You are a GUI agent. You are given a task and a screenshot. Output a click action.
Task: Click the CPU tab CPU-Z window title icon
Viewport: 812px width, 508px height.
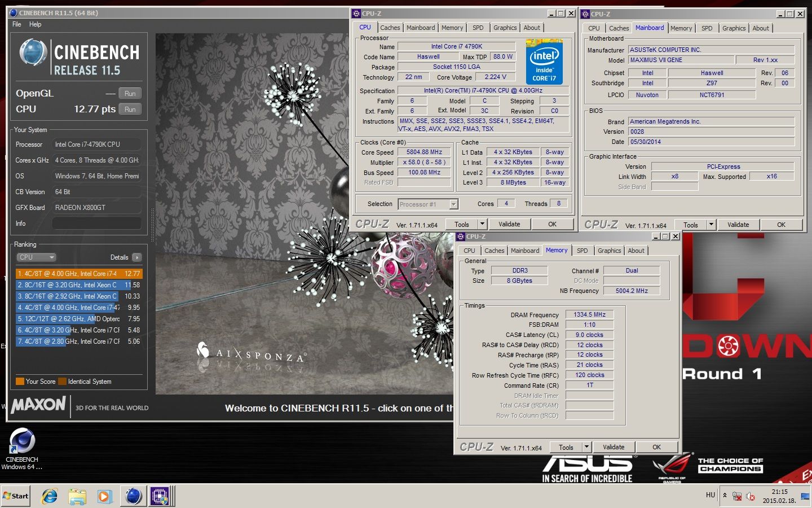pos(356,13)
